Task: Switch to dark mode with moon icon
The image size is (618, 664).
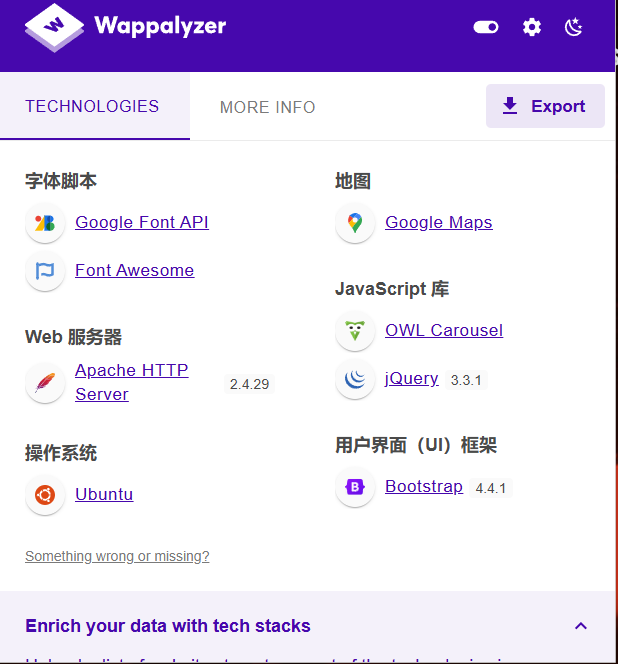Action: coord(574,28)
